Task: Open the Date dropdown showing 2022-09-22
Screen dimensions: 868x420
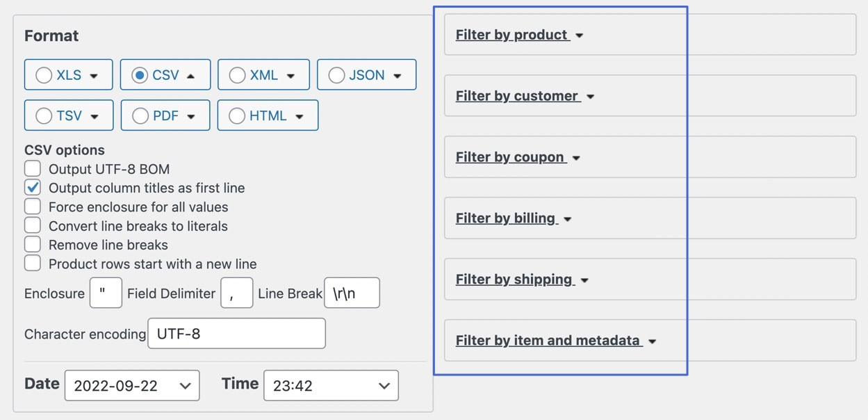Action: click(132, 385)
